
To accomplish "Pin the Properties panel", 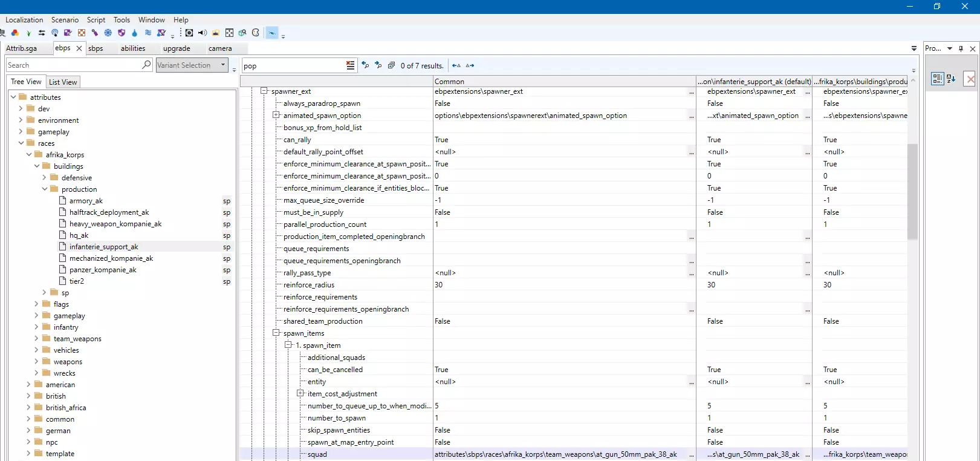I will pyautogui.click(x=961, y=48).
